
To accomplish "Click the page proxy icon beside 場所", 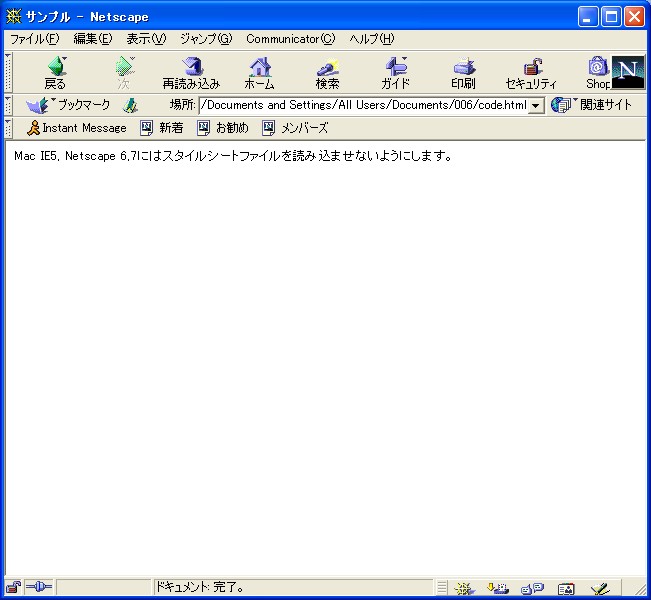I will 130,105.
